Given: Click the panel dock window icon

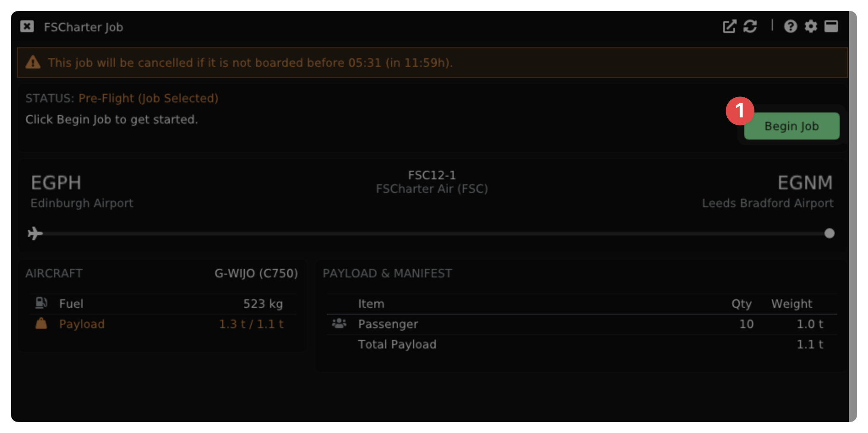Looking at the screenshot, I should coord(831,27).
